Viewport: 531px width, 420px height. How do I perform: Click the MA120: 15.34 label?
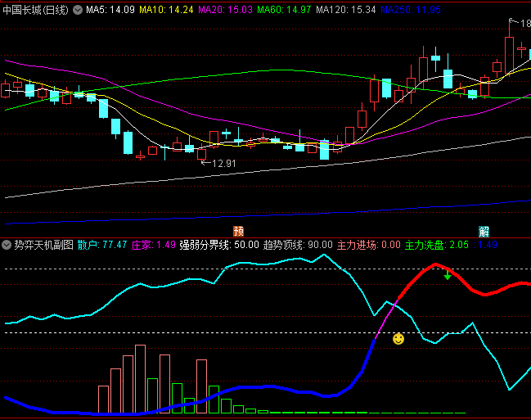(x=346, y=10)
